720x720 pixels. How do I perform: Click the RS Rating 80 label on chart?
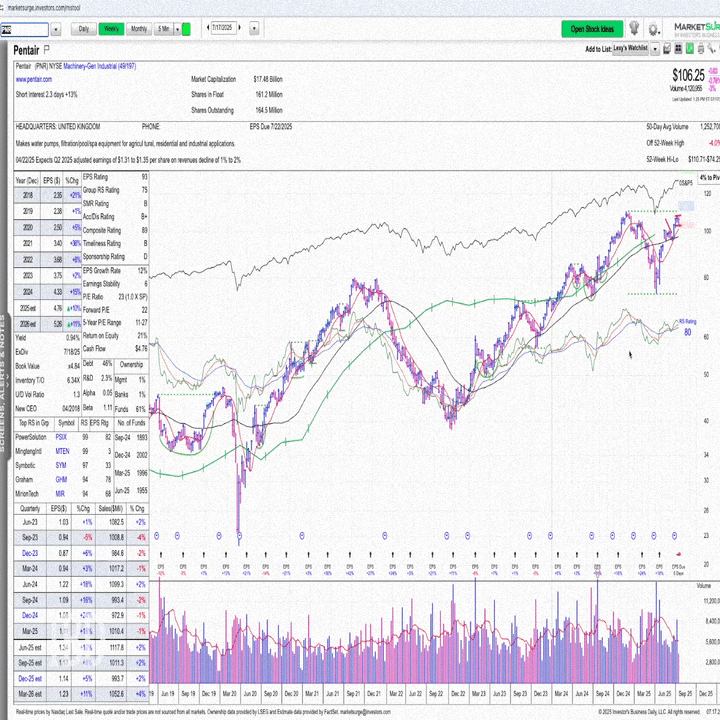[x=687, y=328]
